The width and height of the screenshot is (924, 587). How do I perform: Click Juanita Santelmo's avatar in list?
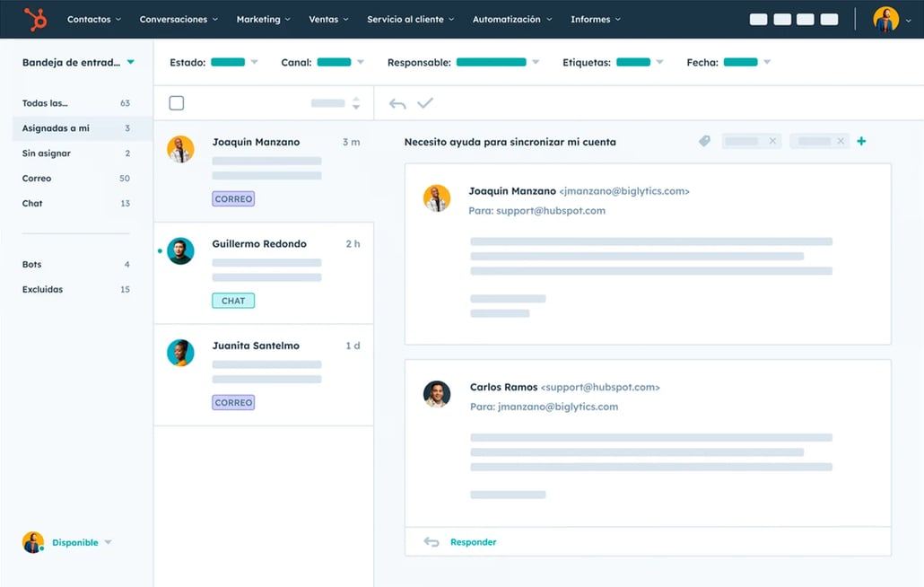180,353
